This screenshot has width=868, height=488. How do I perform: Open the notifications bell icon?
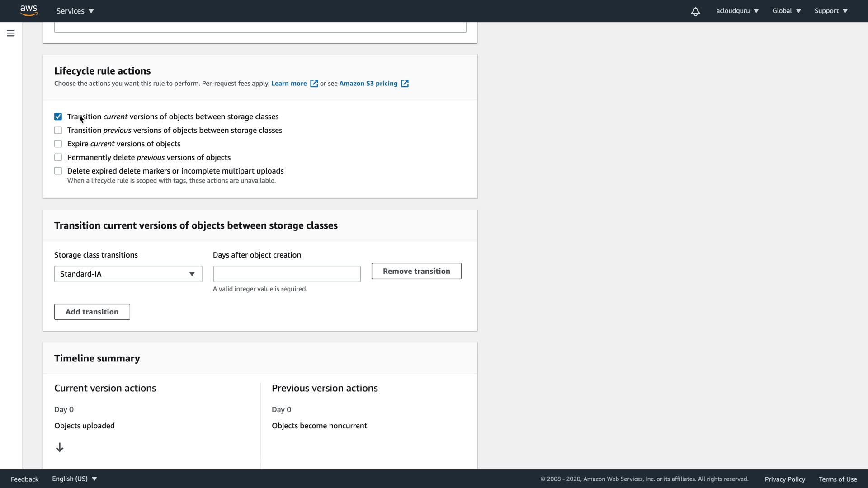(695, 11)
